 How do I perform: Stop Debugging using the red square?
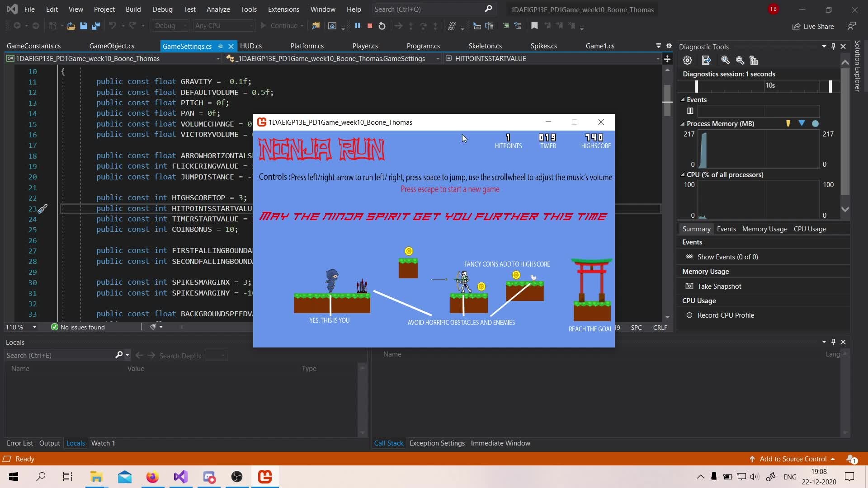point(369,26)
